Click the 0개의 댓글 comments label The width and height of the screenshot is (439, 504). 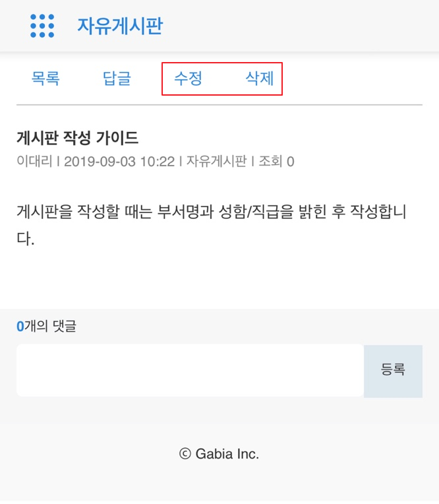(47, 327)
